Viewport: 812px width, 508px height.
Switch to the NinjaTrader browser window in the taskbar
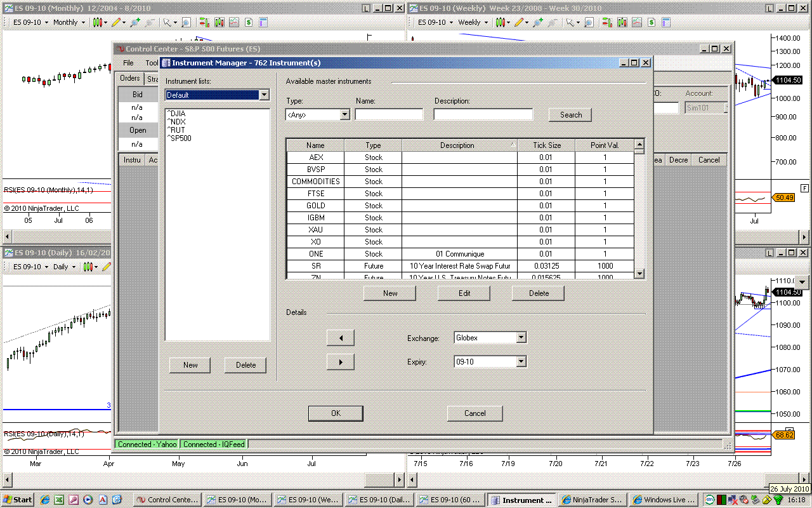(593, 500)
